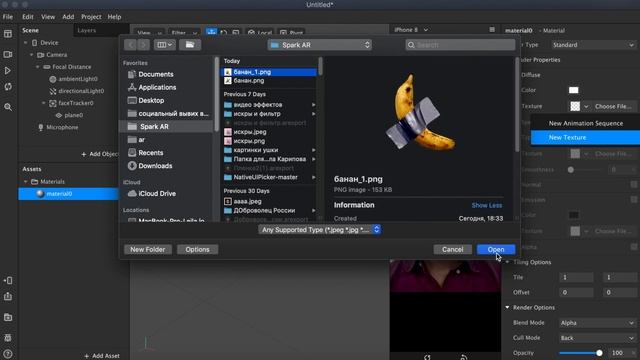Collapse the Focal Distance tree node
This screenshot has width=640, height=360.
[38, 67]
